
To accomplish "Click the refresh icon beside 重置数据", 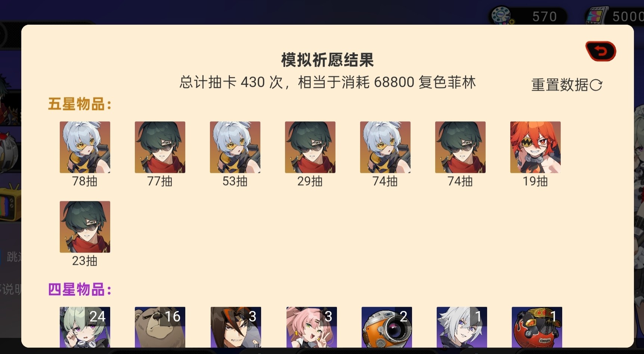I will [x=596, y=86].
